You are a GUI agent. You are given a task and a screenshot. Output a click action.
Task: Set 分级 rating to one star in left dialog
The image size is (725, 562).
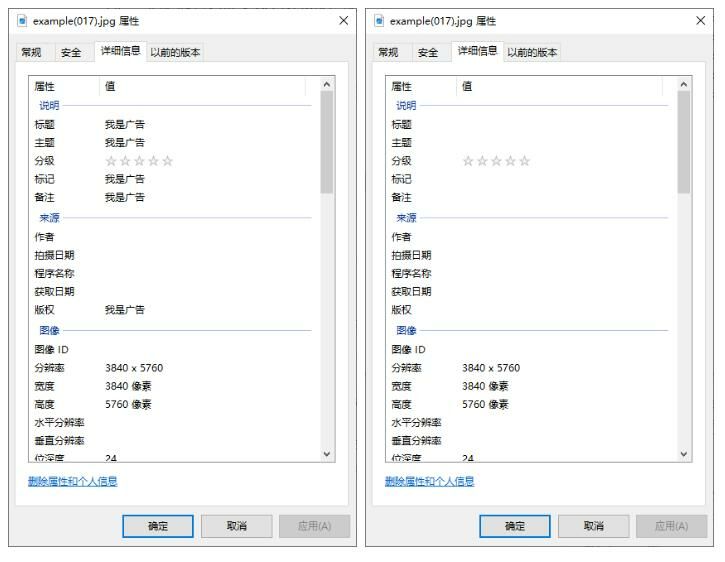pyautogui.click(x=111, y=161)
